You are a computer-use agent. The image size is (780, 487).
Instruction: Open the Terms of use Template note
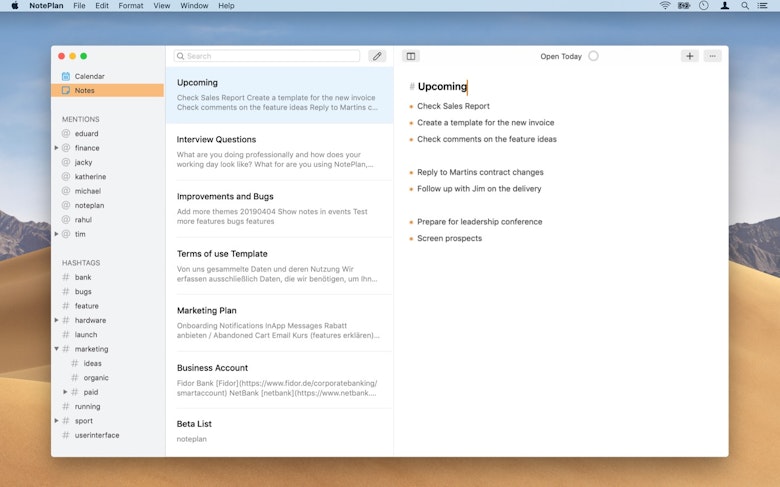tap(280, 266)
